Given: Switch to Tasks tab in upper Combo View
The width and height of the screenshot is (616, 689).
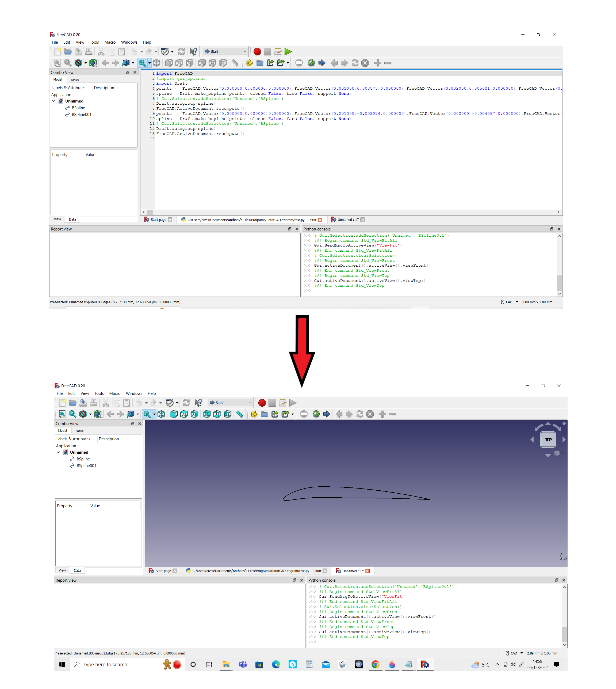Looking at the screenshot, I should point(74,80).
